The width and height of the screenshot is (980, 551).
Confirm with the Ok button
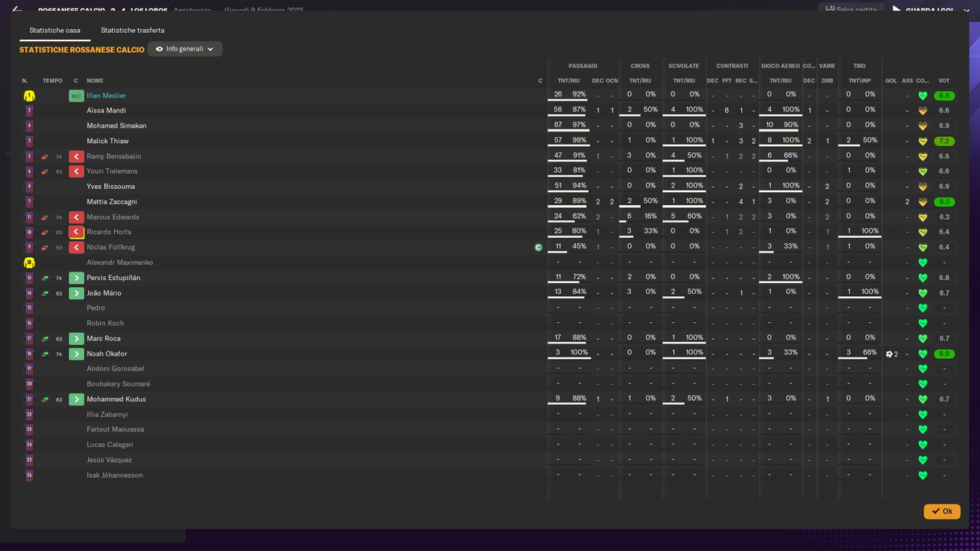click(x=942, y=511)
